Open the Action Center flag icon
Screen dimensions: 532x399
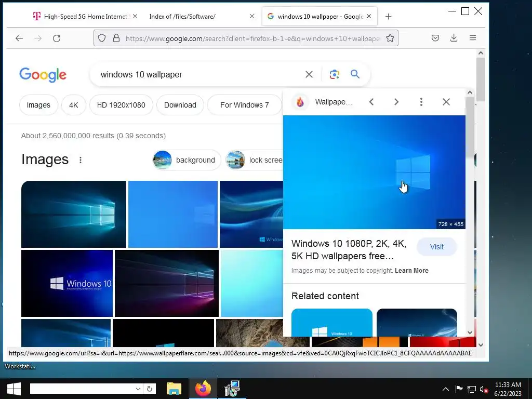tap(459, 389)
